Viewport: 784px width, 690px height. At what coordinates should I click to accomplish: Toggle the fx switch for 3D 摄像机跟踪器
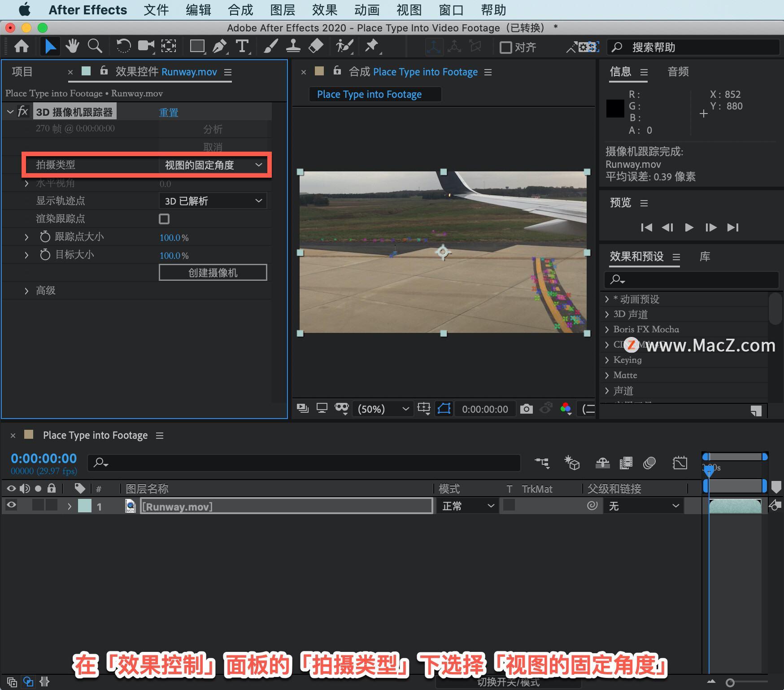23,111
